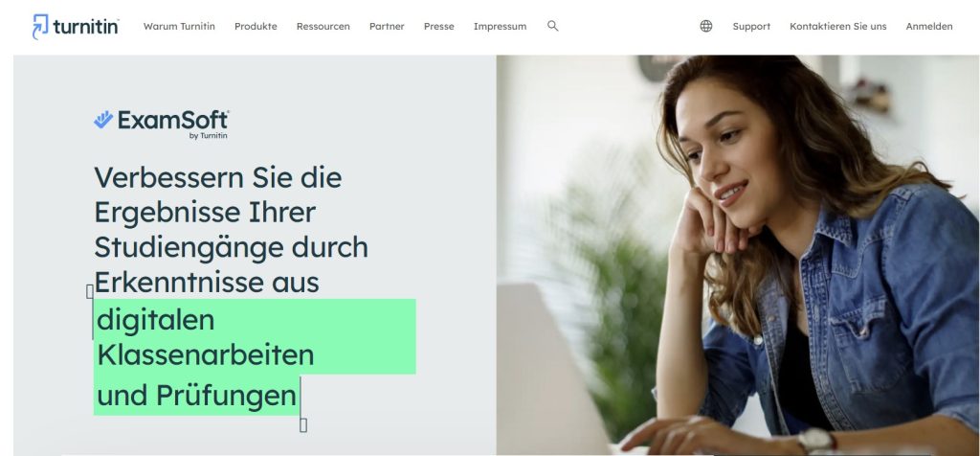Click the Turnitin logo
The height and width of the screenshot is (456, 980).
pyautogui.click(x=76, y=26)
